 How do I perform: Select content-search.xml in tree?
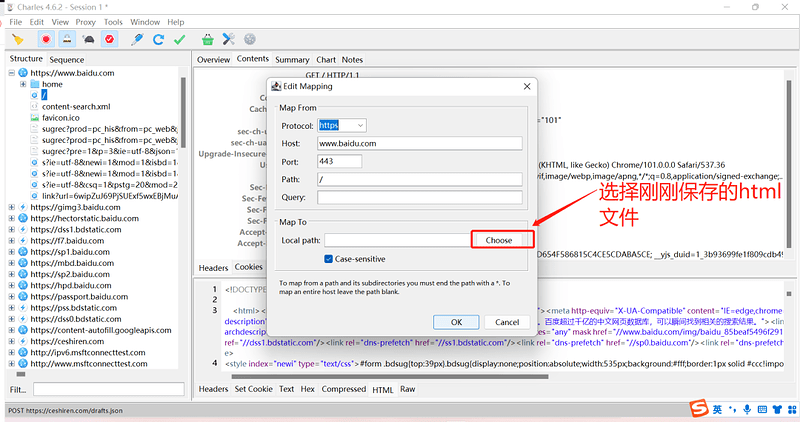76,107
